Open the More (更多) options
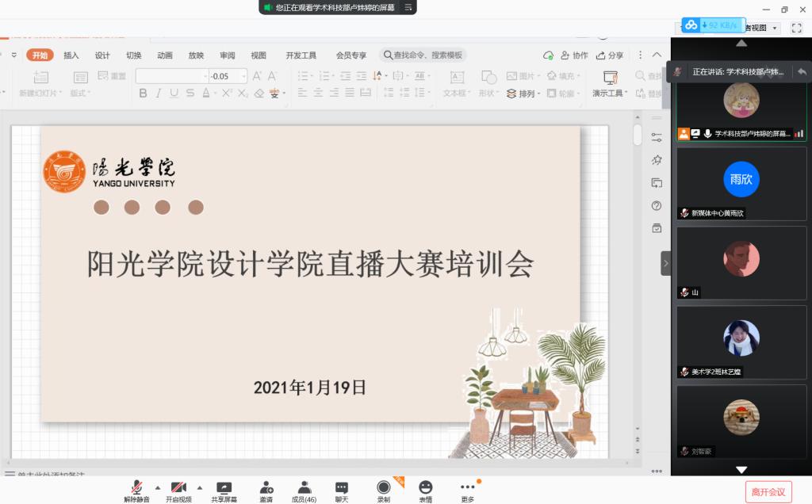 click(x=468, y=489)
